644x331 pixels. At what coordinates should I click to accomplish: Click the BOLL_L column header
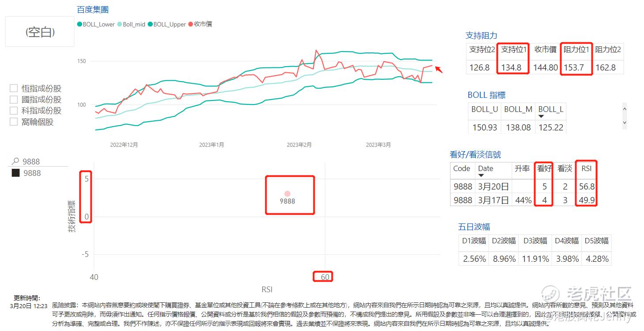point(550,109)
